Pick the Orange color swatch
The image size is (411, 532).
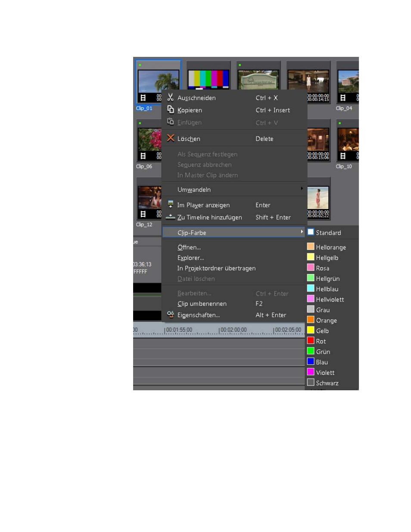coord(311,320)
